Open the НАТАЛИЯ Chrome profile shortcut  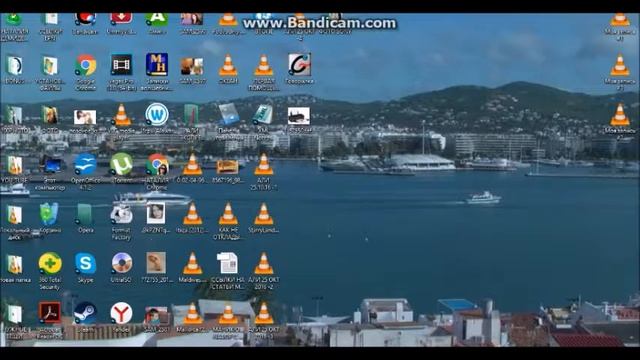(157, 164)
